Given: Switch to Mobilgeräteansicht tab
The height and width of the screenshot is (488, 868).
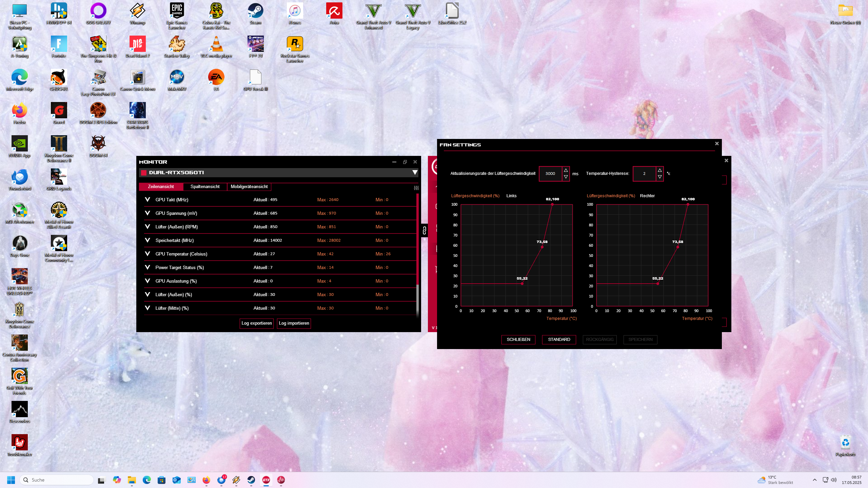Looking at the screenshot, I should tap(249, 187).
